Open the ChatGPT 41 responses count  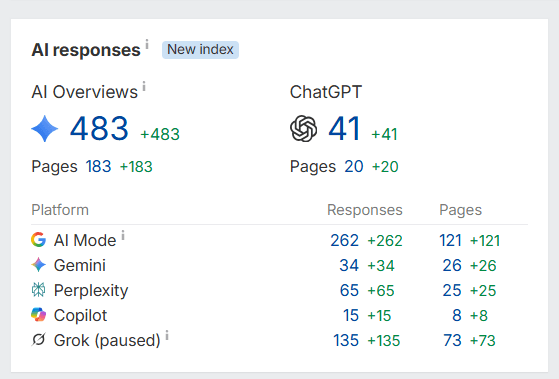coord(344,128)
